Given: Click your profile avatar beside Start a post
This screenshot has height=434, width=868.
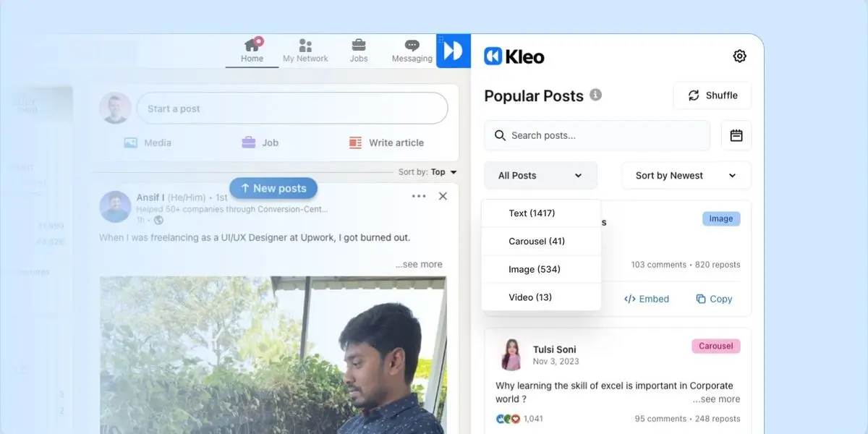Looking at the screenshot, I should (x=115, y=109).
